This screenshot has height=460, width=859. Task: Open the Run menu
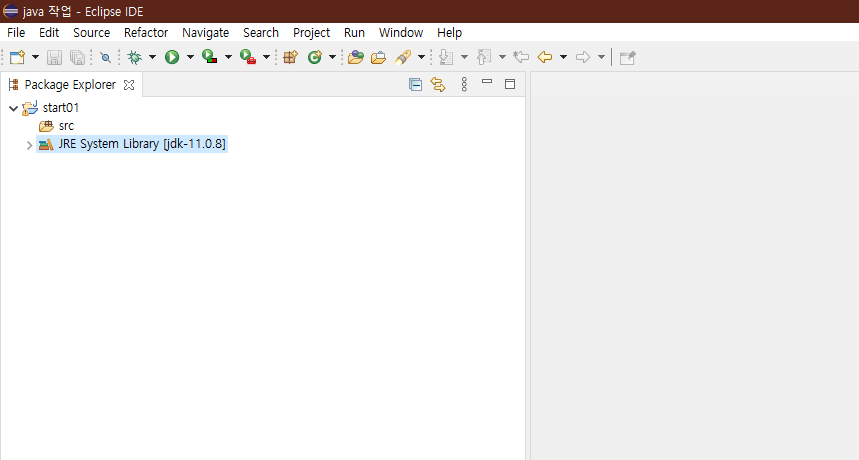coord(354,32)
